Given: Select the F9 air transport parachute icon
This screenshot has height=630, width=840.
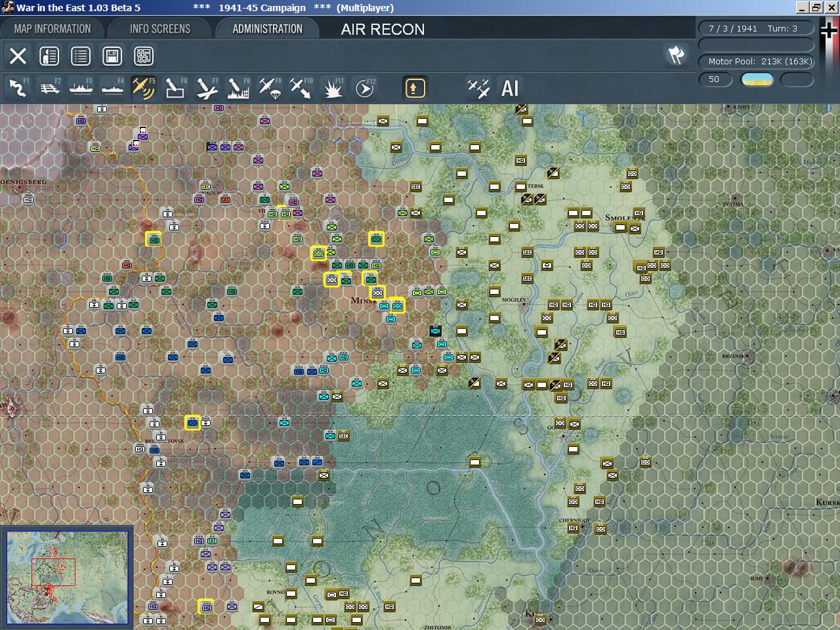Looking at the screenshot, I should [270, 88].
